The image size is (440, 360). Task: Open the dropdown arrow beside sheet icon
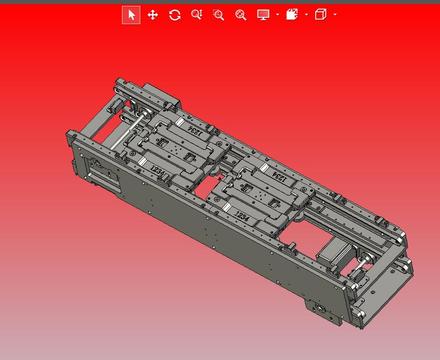point(306,15)
